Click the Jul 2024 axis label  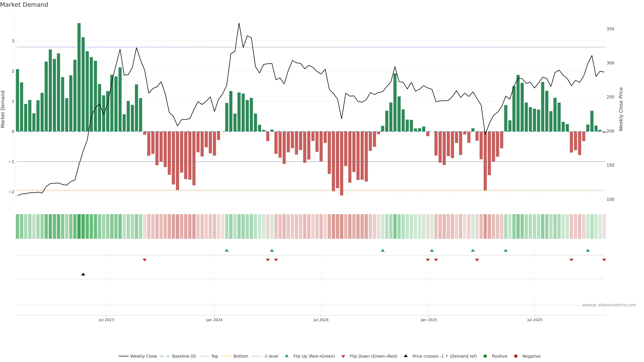[x=321, y=320]
